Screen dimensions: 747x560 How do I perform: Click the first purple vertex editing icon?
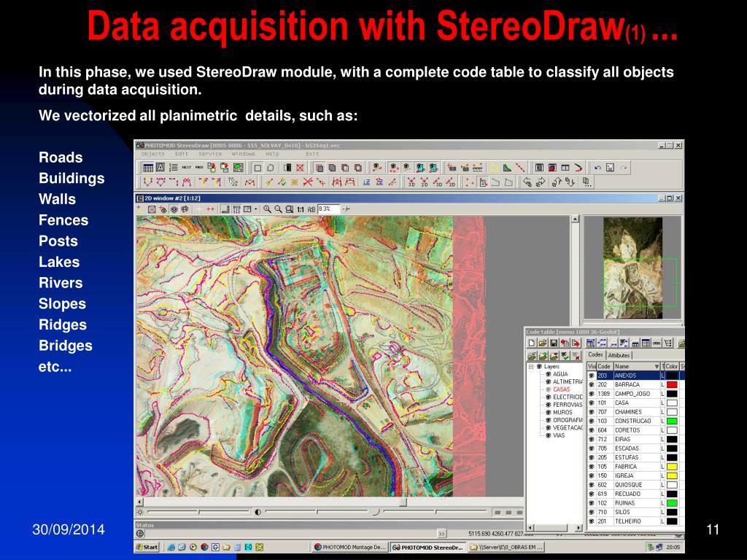[x=148, y=182]
